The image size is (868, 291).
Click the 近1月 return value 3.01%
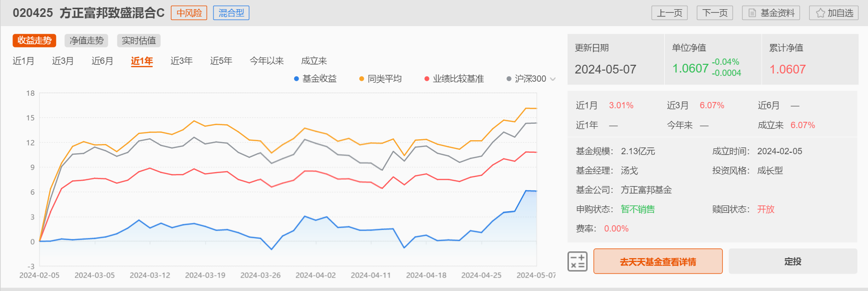coord(621,105)
